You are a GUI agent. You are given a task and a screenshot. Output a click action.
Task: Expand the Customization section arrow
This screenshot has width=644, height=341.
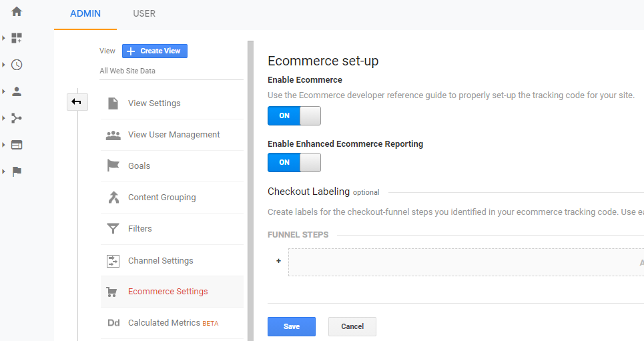tap(4, 38)
